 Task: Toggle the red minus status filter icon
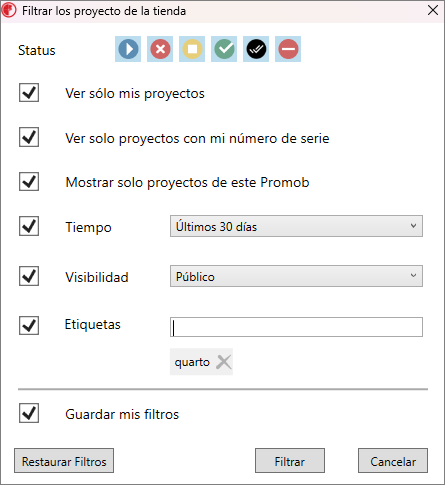288,49
